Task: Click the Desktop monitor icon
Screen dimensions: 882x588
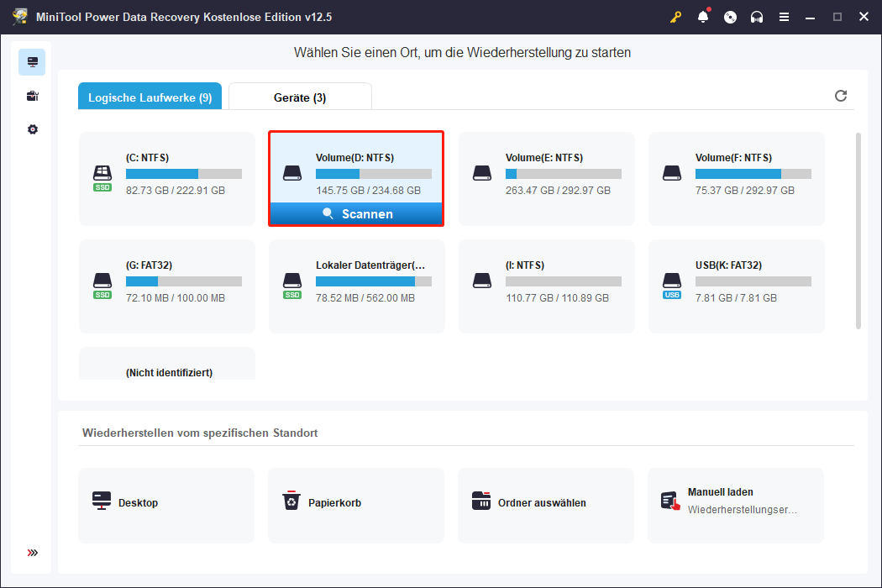Action: [102, 501]
